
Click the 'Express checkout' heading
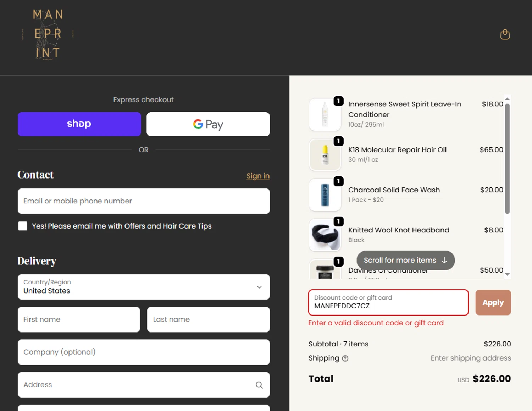coord(143,100)
